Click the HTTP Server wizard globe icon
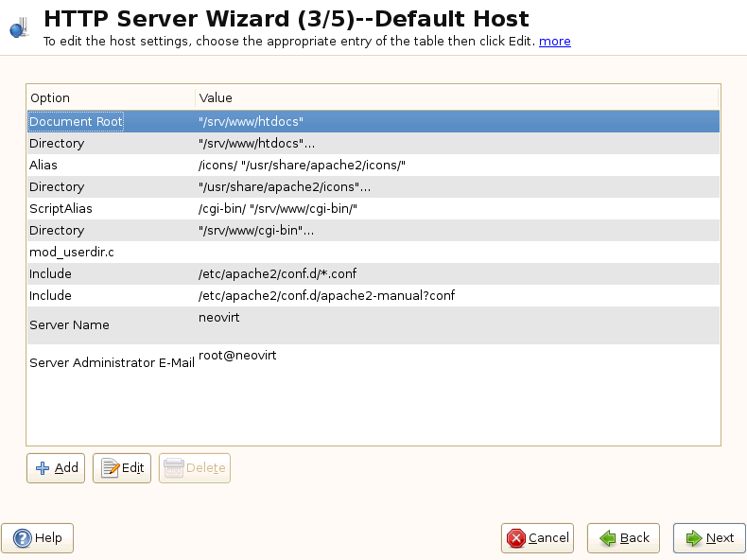Screen dimensions: 747x560 tap(19, 29)
